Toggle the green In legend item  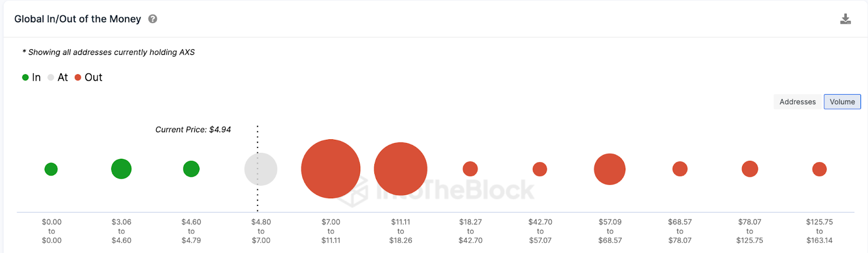click(x=31, y=77)
